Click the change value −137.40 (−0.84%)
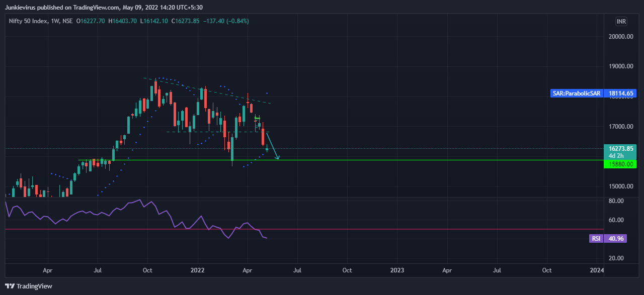Screen dimensions: 644x295 pyautogui.click(x=226, y=21)
